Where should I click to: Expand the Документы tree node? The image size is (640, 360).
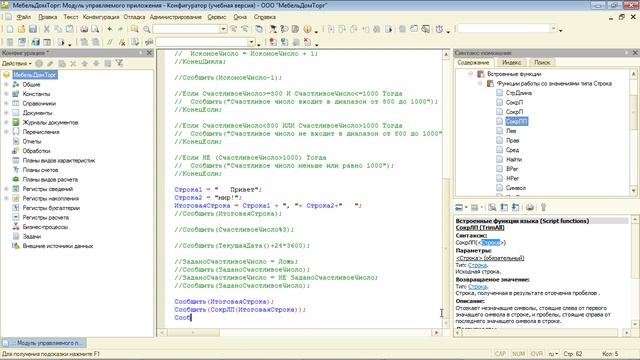click(6, 113)
